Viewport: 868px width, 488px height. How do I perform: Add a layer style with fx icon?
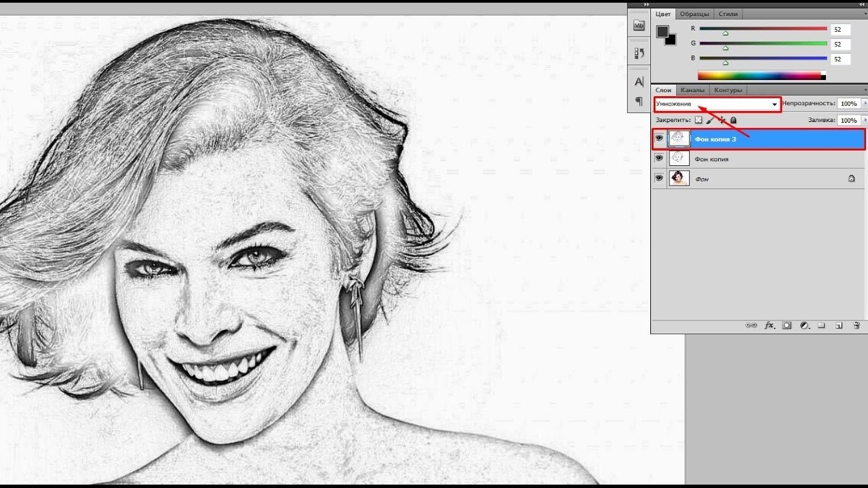(770, 325)
